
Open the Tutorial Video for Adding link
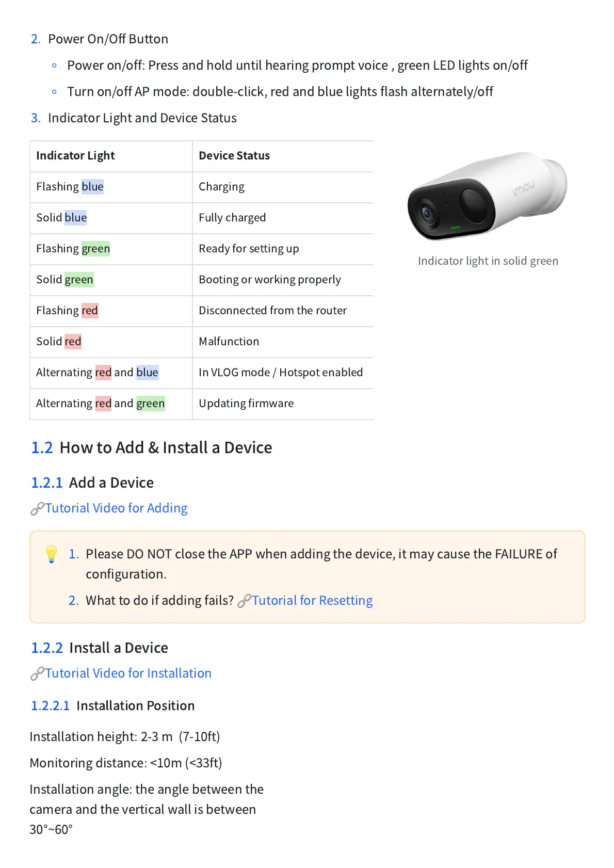point(116,508)
